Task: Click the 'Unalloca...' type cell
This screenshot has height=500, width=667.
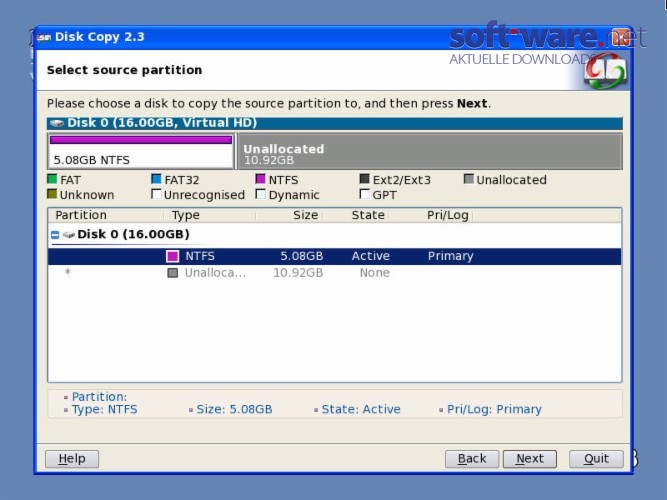Action: click(x=215, y=273)
